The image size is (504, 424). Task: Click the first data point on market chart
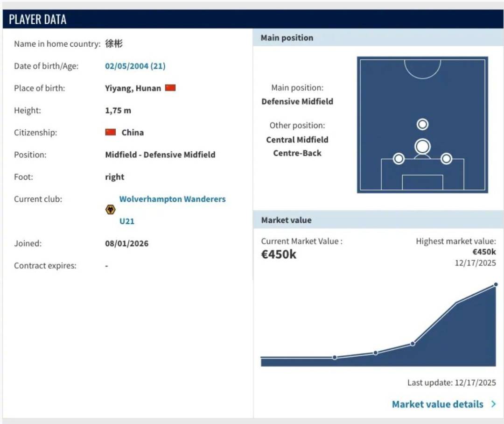tap(335, 357)
